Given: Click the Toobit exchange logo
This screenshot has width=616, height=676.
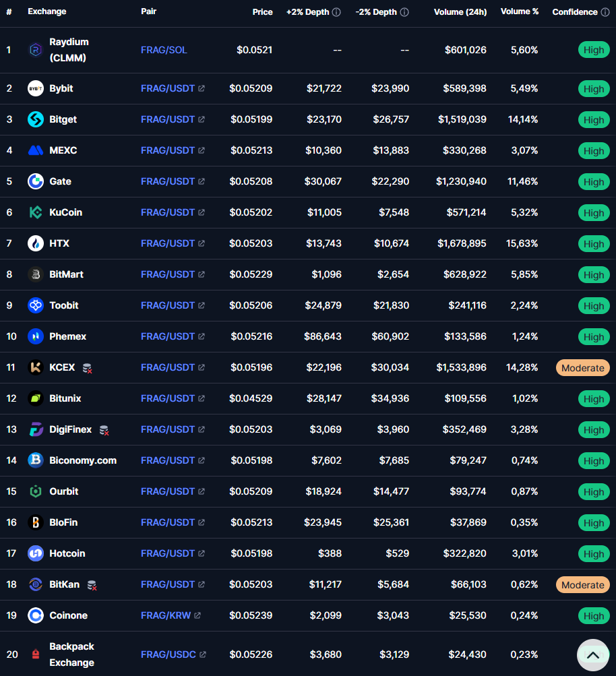Looking at the screenshot, I should pyautogui.click(x=35, y=306).
